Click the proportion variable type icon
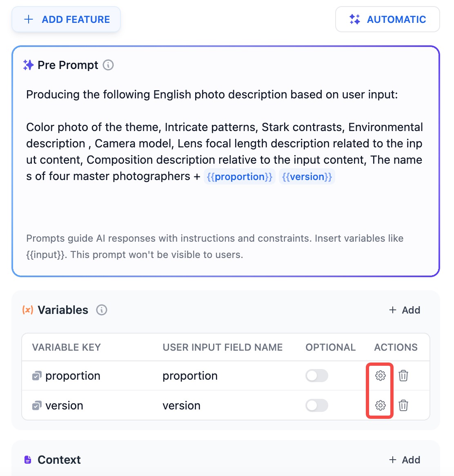 click(x=37, y=376)
